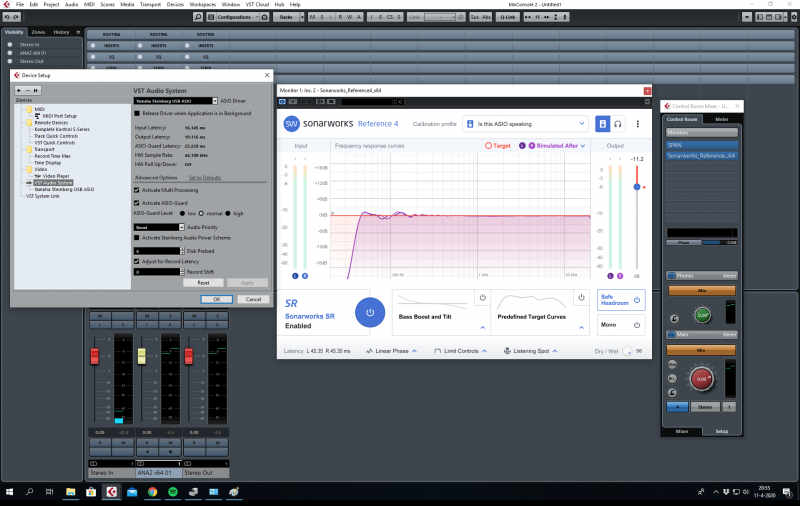Select monitor A button
This screenshot has height=506, width=800.
tap(677, 407)
